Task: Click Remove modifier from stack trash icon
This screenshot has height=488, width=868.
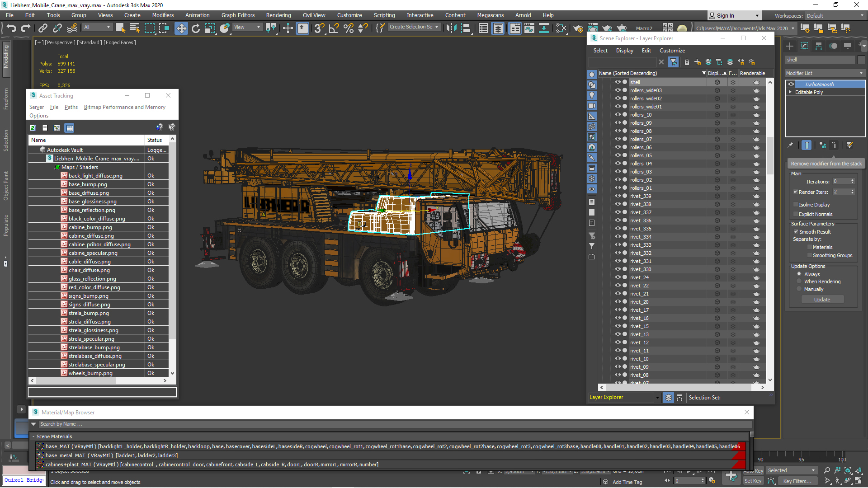Action: click(x=834, y=145)
